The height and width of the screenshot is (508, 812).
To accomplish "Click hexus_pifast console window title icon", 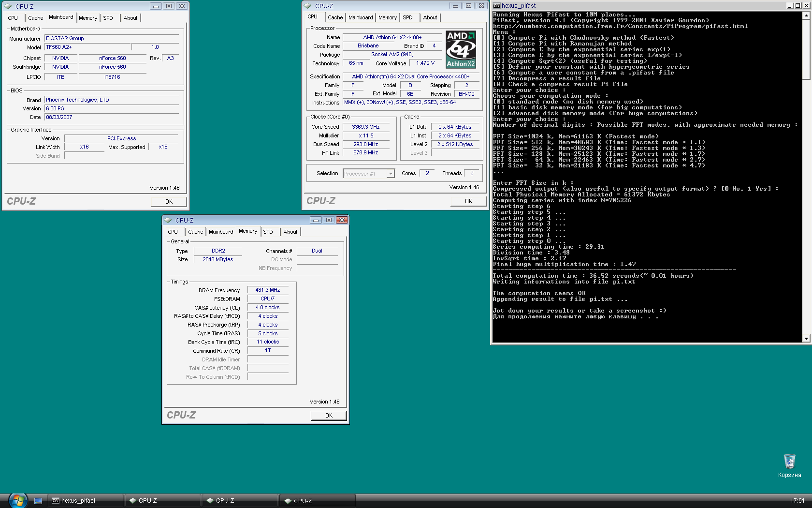I will (x=496, y=6).
